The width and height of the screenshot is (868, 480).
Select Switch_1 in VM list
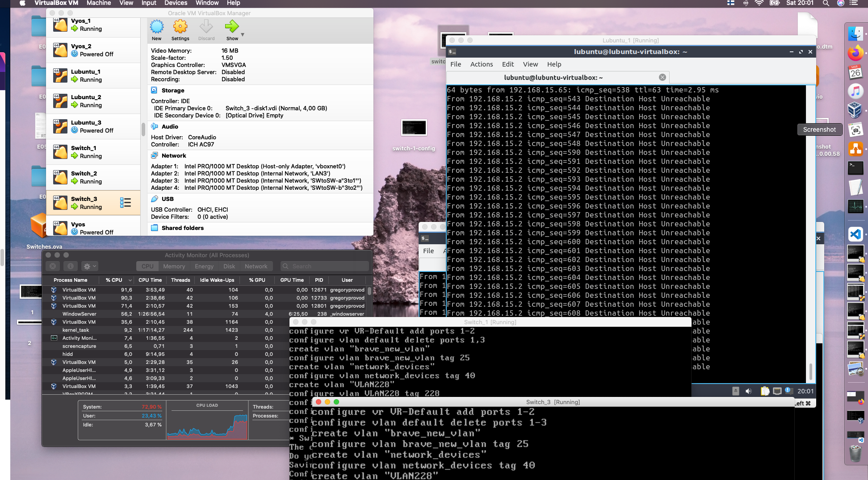pyautogui.click(x=93, y=152)
